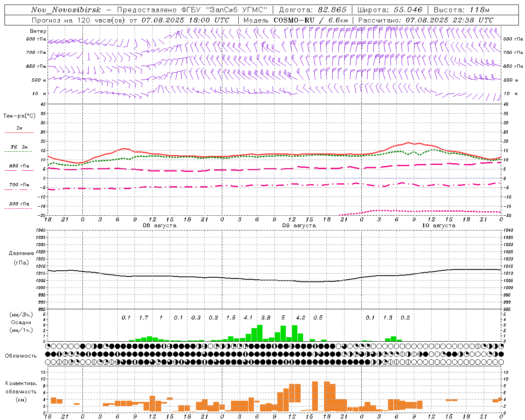The image size is (525, 420).
Task: Click the 1.5 precipitation value
Action: click(231, 317)
